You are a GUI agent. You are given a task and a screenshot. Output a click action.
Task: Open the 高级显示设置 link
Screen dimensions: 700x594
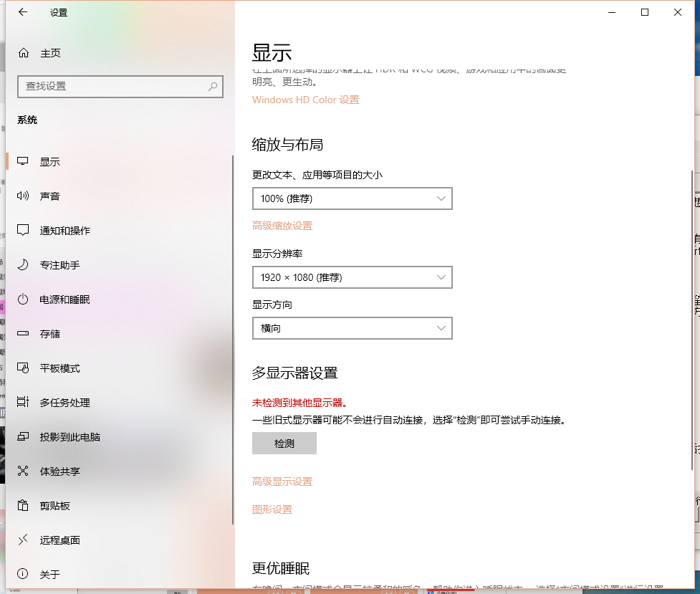282,482
